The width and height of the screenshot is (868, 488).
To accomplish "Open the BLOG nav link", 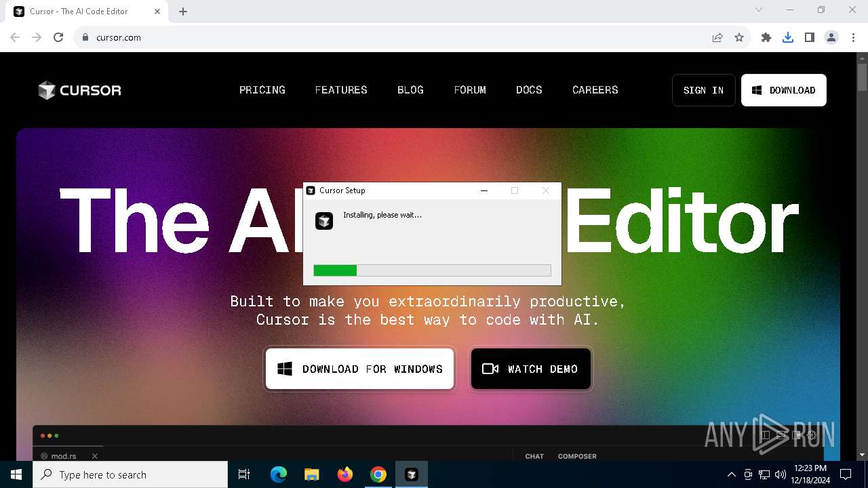I will click(x=410, y=89).
